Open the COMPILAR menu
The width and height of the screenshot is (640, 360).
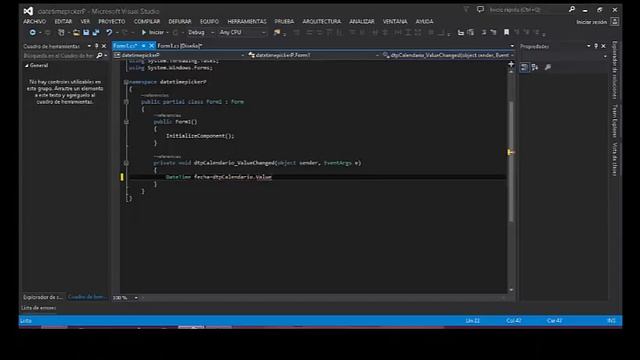147,22
